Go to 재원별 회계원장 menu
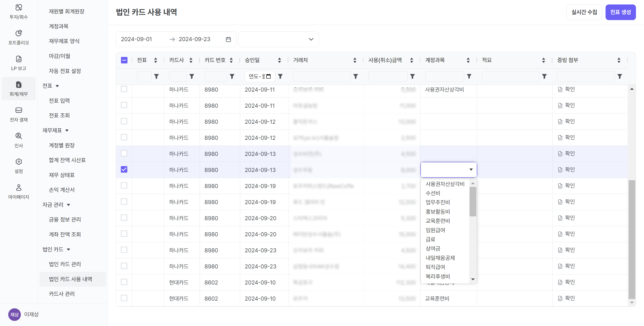Screen dimensions: 644x326 click(67, 11)
